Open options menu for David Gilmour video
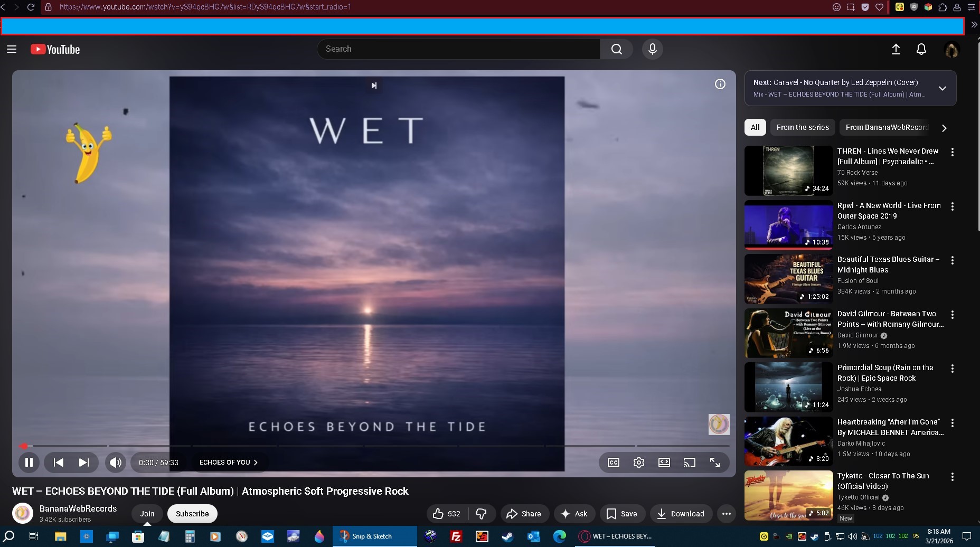The image size is (980, 547). [x=953, y=315]
